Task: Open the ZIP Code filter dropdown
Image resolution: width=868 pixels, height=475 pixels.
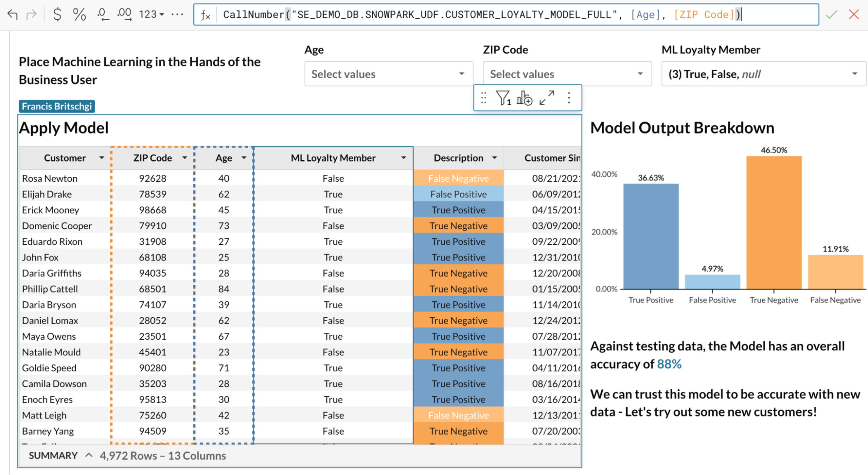Action: point(567,74)
